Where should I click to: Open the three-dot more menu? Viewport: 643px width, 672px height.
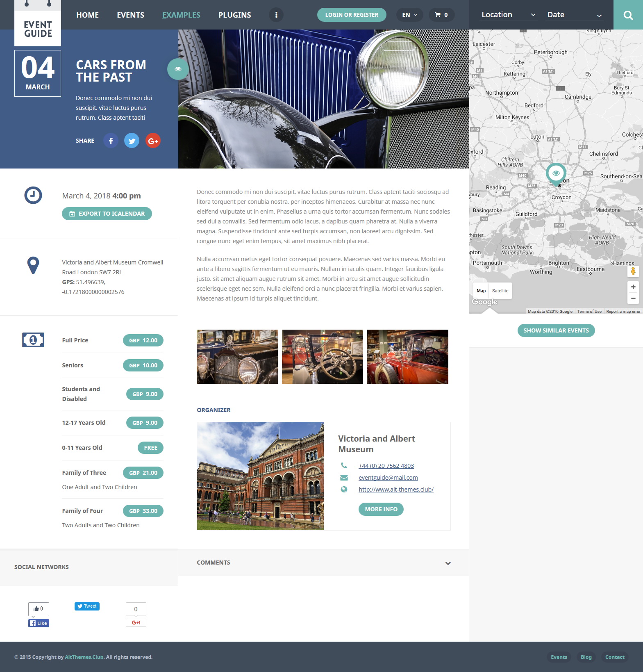[276, 15]
